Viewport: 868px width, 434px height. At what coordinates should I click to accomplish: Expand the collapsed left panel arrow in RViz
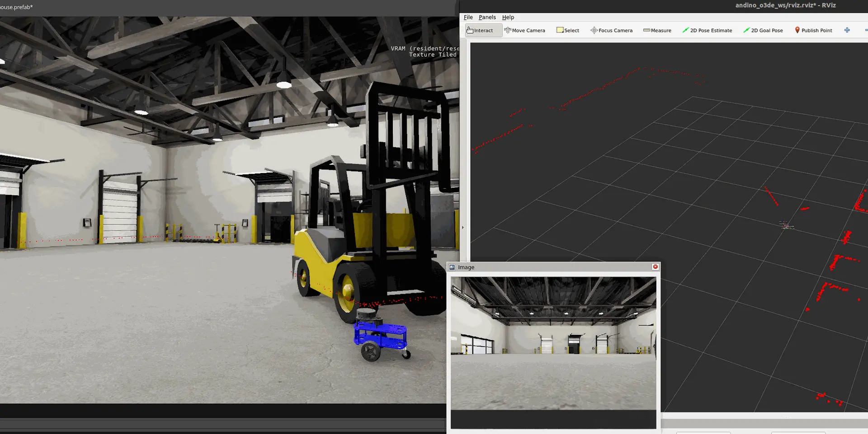point(462,227)
